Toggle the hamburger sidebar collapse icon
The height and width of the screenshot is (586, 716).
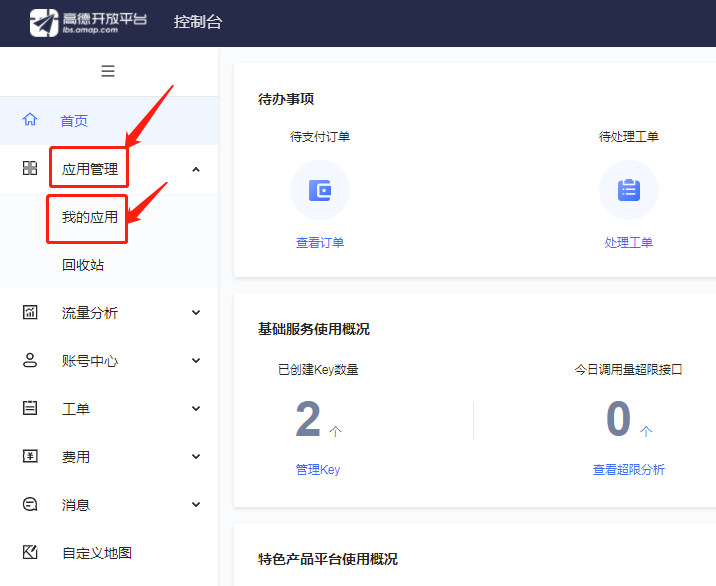point(108,71)
